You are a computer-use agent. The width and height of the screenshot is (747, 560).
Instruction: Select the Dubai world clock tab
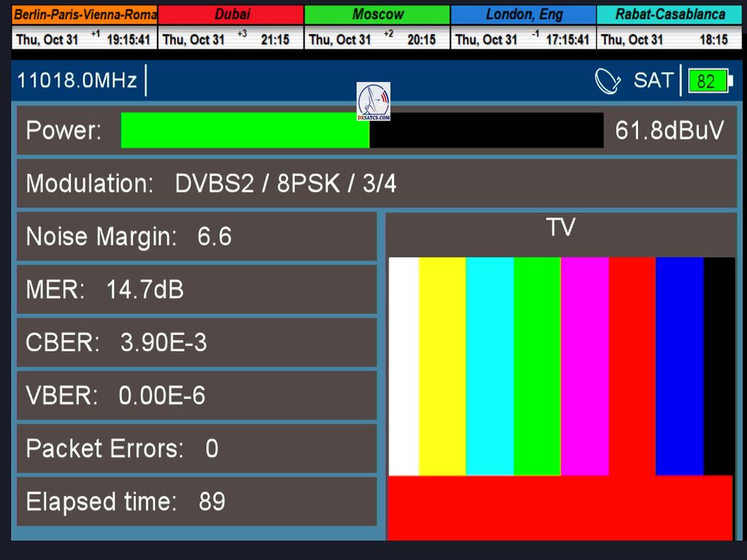tap(231, 15)
